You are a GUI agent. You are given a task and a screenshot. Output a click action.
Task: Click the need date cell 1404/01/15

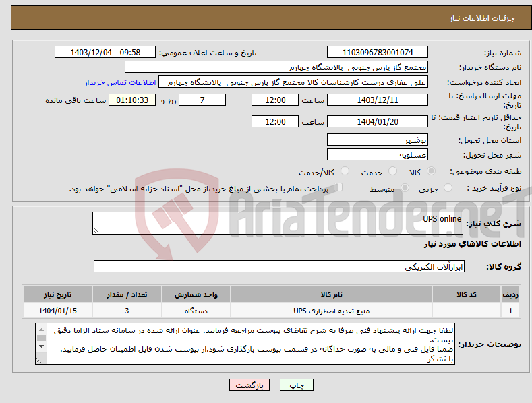57,311
